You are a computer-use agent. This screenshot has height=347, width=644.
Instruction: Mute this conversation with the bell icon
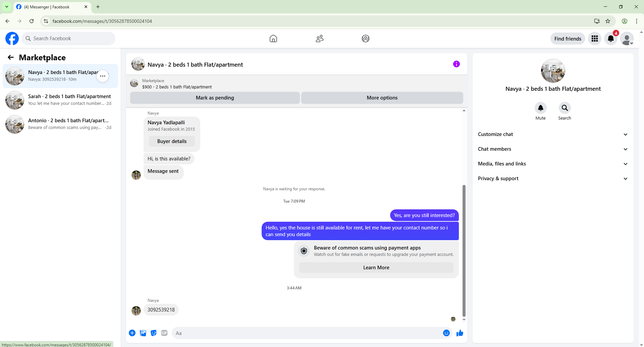[541, 108]
